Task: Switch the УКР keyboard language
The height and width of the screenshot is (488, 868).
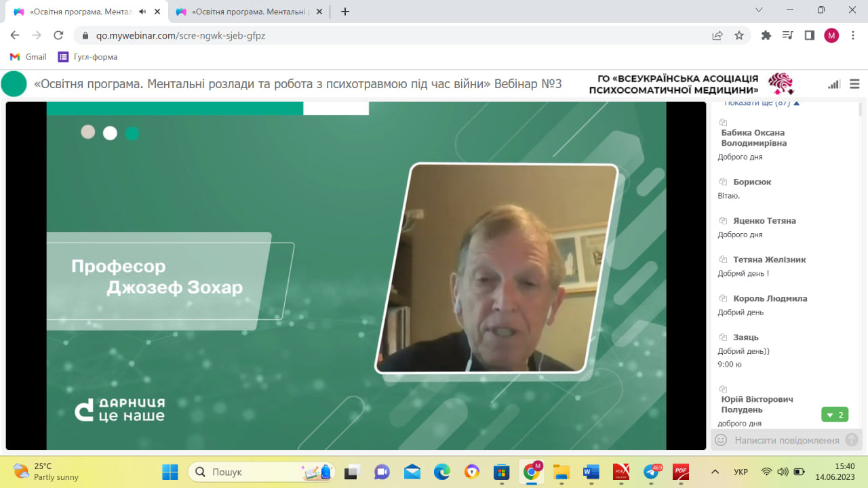Action: [741, 472]
